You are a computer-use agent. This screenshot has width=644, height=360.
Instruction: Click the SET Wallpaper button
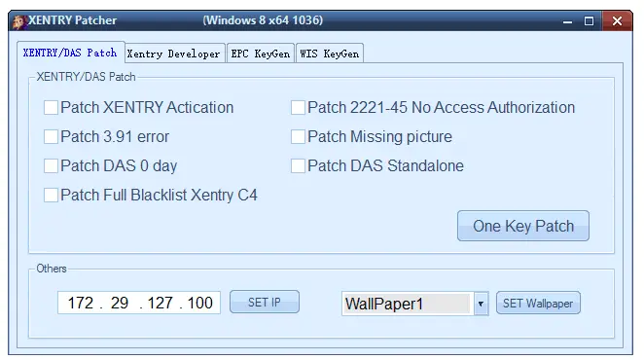538,304
